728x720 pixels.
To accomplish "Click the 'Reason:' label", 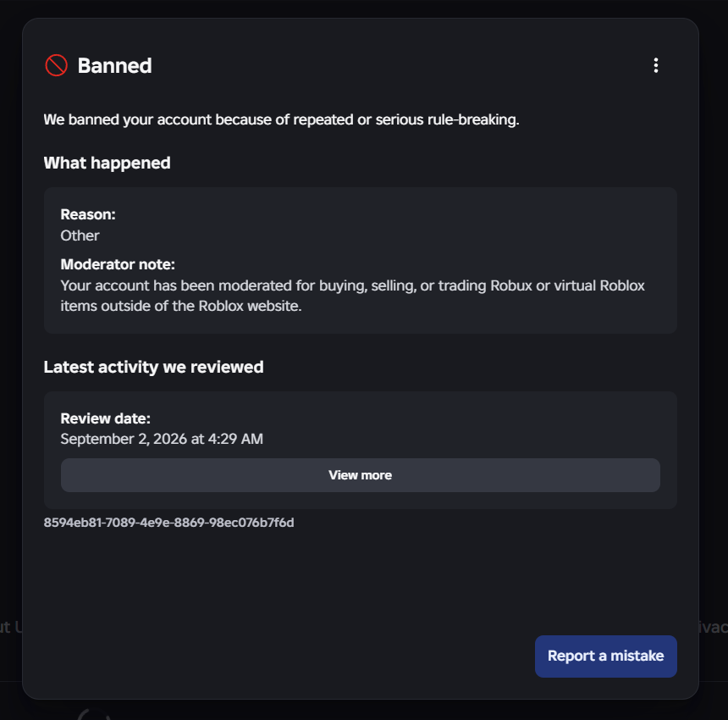I will point(88,214).
